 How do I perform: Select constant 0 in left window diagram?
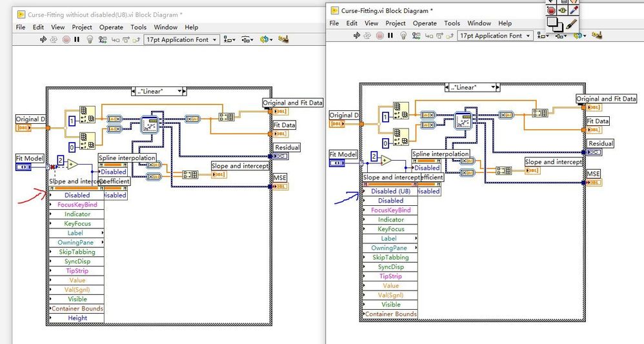click(x=72, y=147)
